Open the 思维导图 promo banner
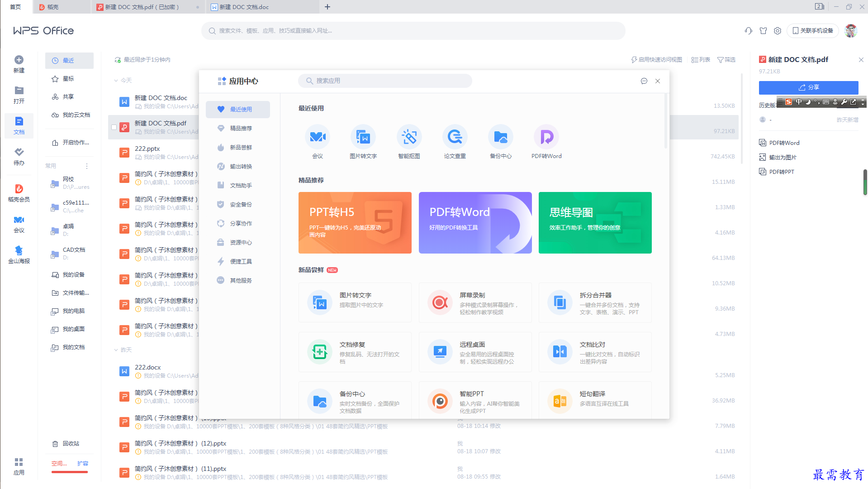The height and width of the screenshot is (489, 868). (595, 223)
